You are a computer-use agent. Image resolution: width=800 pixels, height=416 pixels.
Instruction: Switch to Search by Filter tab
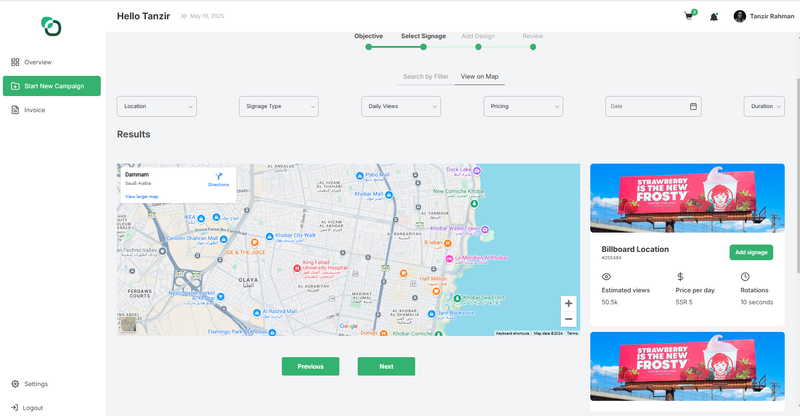point(426,77)
